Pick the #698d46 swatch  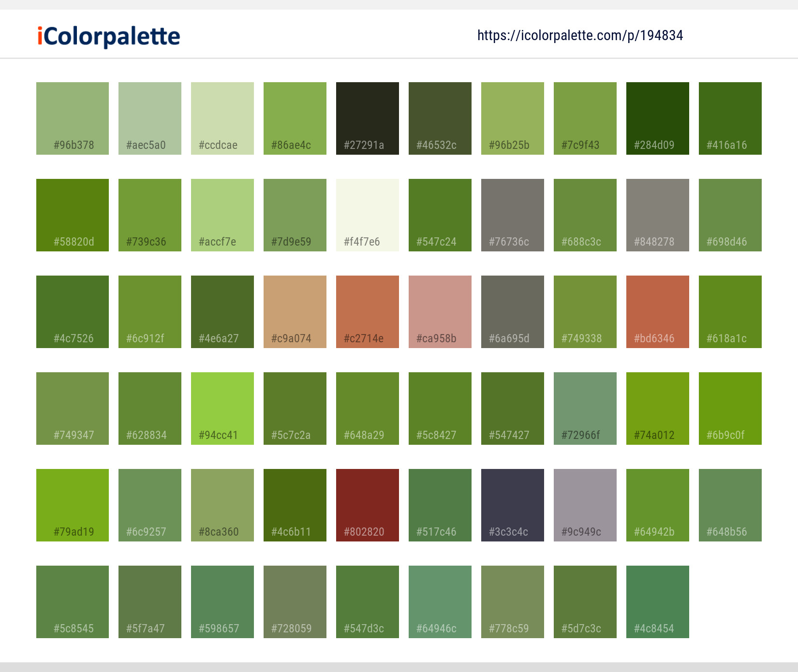(730, 215)
